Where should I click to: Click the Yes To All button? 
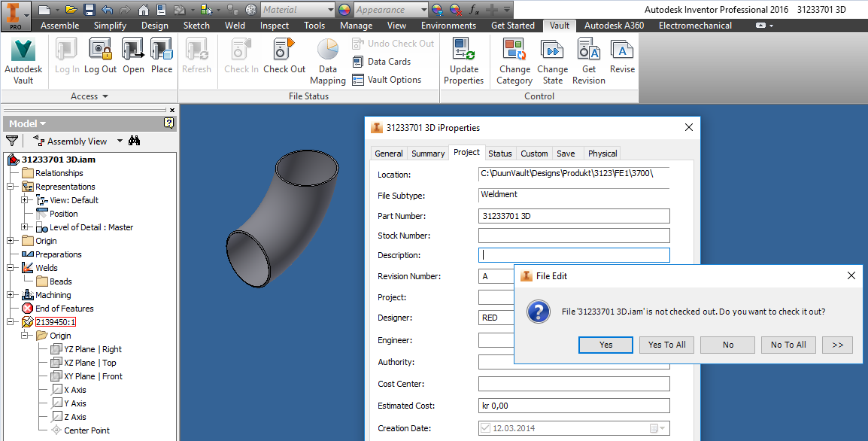(666, 344)
